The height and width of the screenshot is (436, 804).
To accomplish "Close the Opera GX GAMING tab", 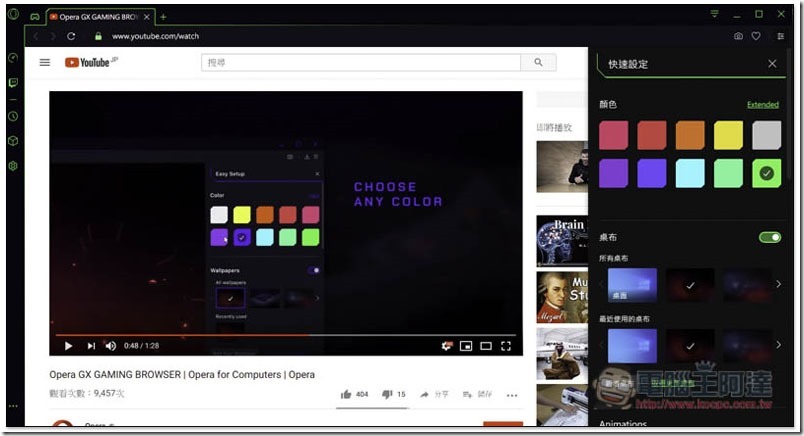I will 147,17.
